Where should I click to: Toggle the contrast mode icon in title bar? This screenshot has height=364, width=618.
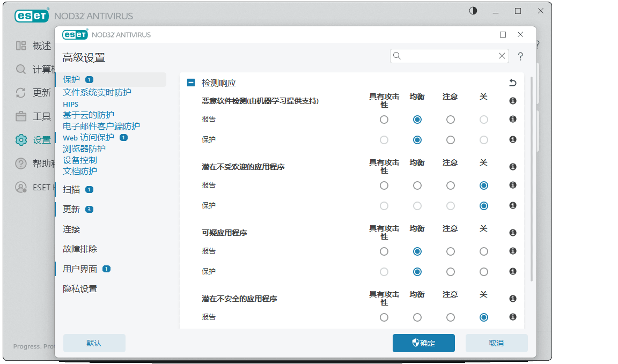[473, 11]
